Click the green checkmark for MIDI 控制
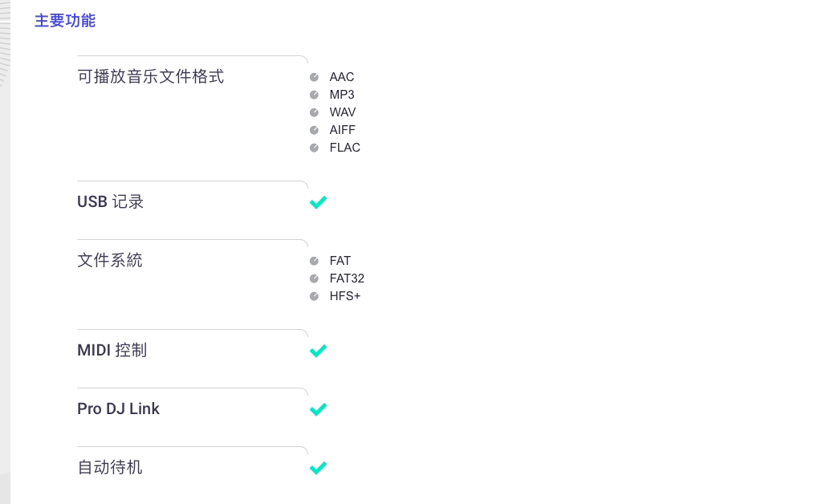The image size is (814, 504). point(318,351)
